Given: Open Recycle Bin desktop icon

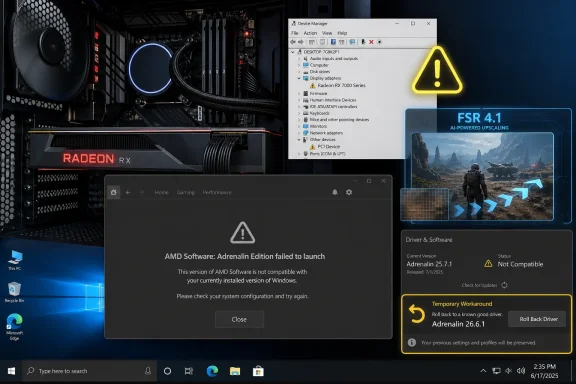Looking at the screenshot, I should pos(14,292).
